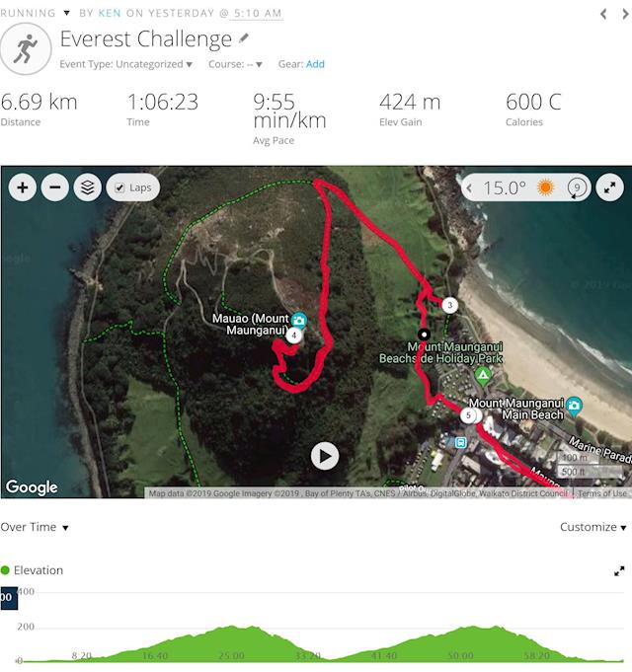632x672 pixels.
Task: Open the Customize menu
Action: click(x=592, y=527)
